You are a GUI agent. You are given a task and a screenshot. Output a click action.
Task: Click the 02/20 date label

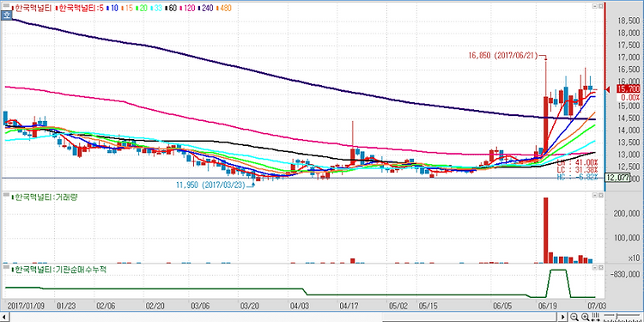[x=155, y=306]
